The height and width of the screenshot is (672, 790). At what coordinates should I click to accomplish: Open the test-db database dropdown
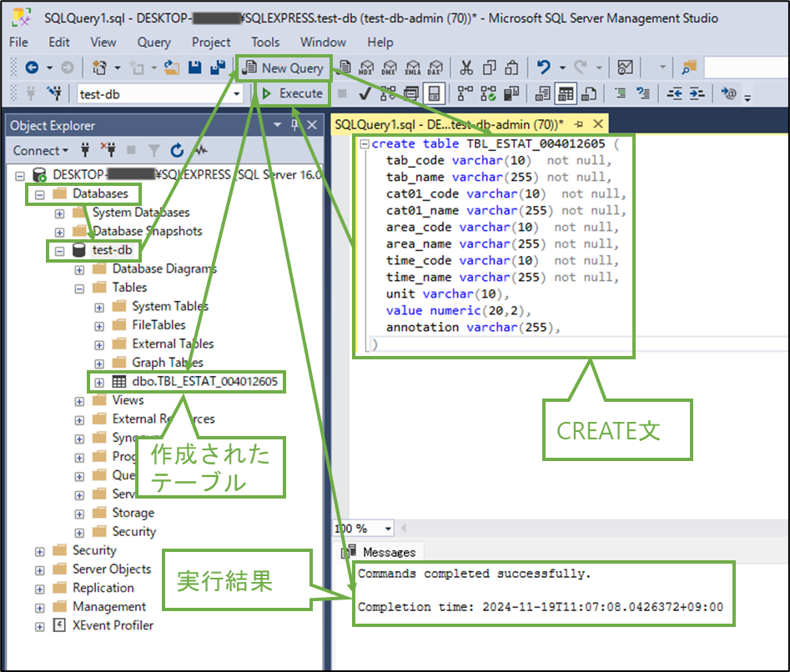(x=236, y=94)
